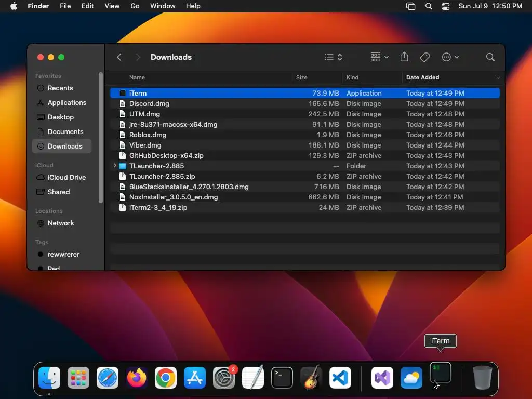Select UTM.dmg file
Viewport: 532px width, 399px height.
304,114
